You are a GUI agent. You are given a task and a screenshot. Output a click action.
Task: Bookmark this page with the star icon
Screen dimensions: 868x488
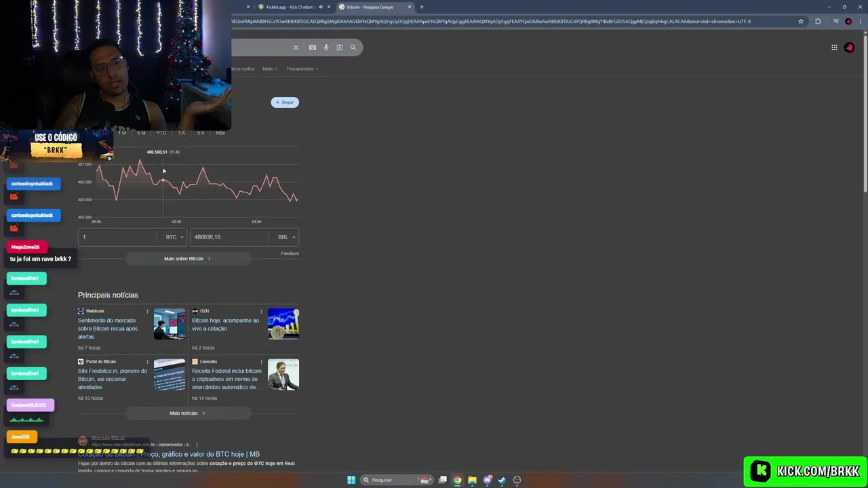801,21
